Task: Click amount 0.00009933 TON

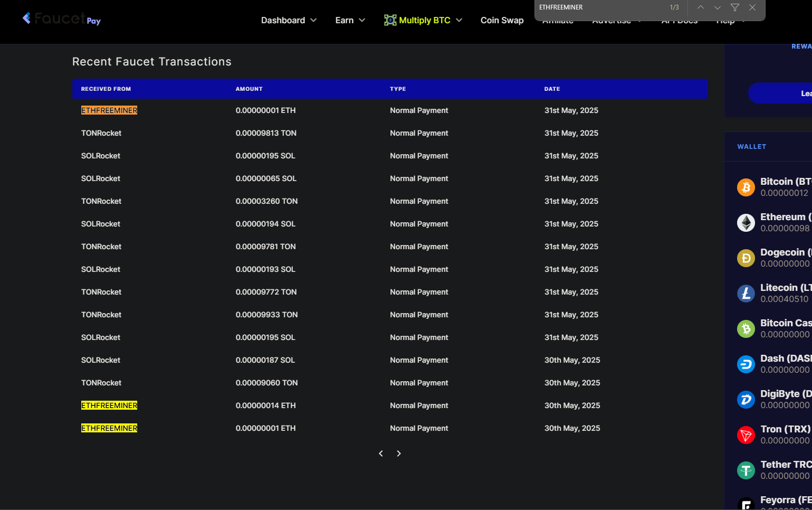Action: coord(266,315)
